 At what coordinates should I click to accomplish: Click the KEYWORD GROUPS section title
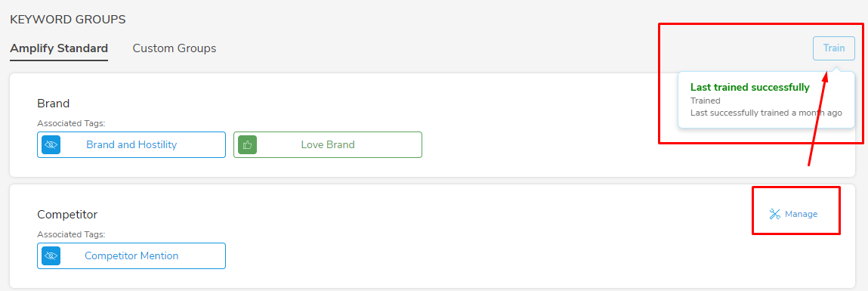[x=67, y=20]
